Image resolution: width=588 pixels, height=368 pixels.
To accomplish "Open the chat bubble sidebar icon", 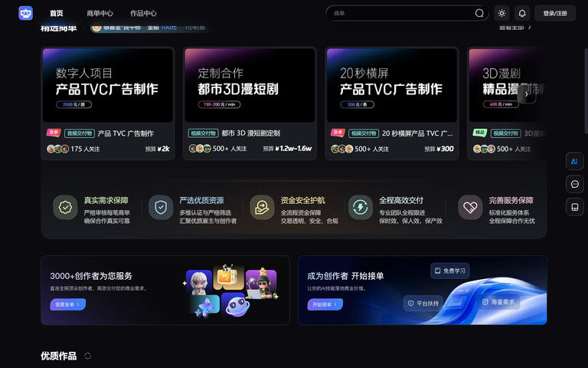I will 574,184.
